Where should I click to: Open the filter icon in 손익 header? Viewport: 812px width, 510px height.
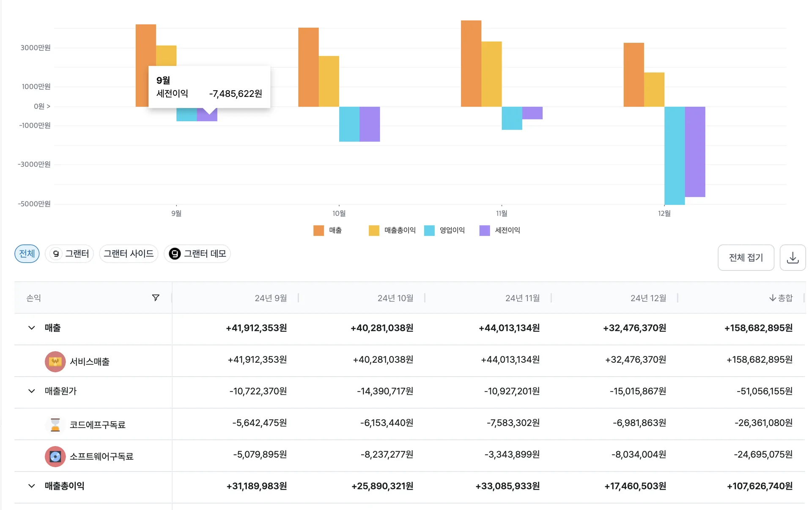[x=156, y=298]
